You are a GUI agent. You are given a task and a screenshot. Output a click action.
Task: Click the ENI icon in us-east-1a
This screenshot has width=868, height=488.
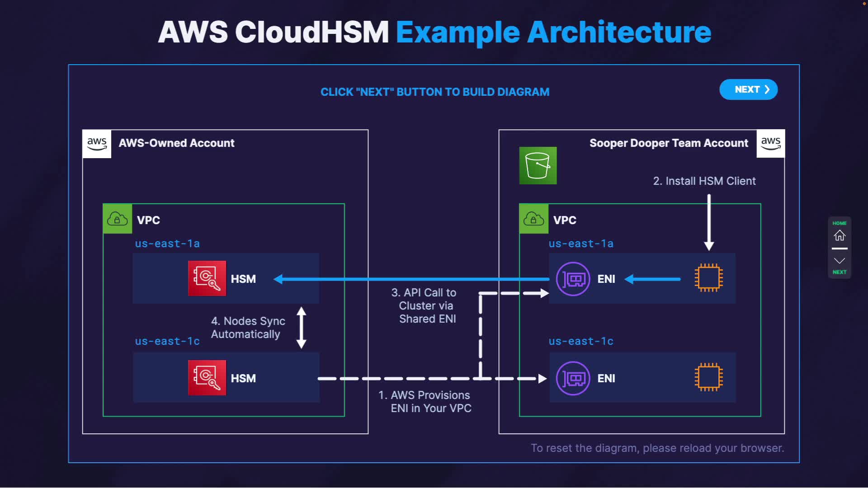click(573, 279)
